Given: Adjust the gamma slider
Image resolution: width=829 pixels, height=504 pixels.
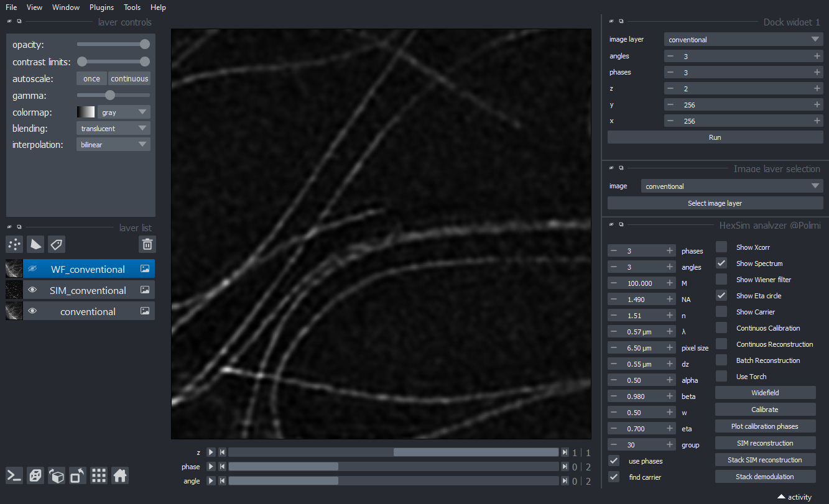Looking at the screenshot, I should point(110,96).
